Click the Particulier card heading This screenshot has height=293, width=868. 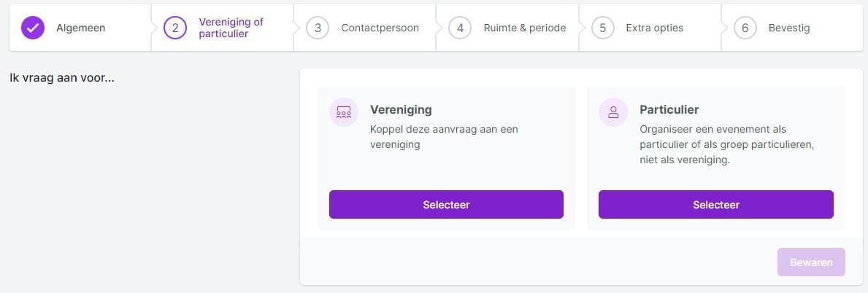coord(669,109)
